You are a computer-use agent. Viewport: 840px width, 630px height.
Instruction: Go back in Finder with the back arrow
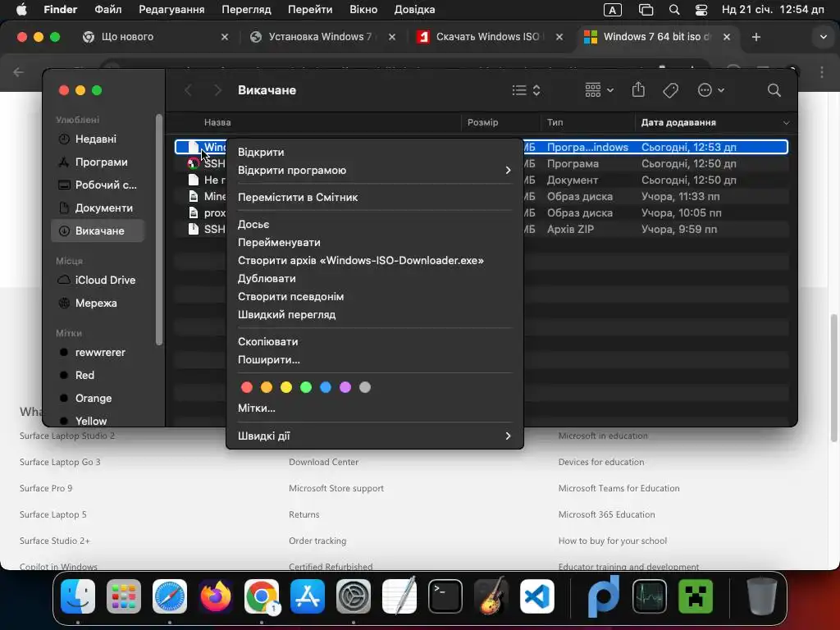pyautogui.click(x=188, y=90)
